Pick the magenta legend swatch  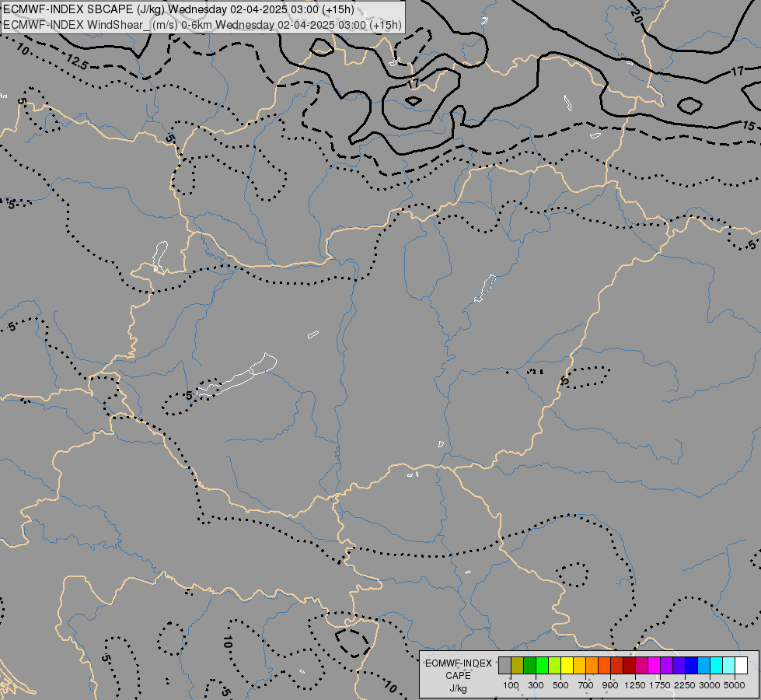coord(655,665)
